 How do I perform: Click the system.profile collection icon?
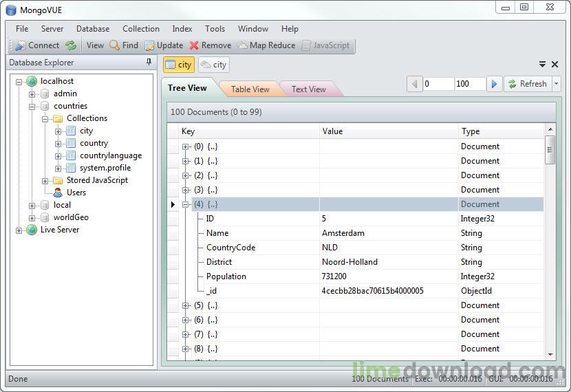pyautogui.click(x=71, y=168)
